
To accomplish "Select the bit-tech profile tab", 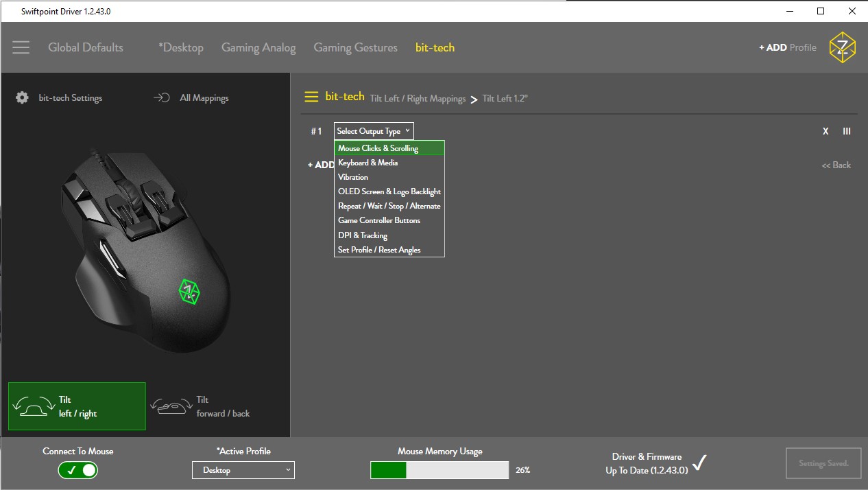I will (435, 47).
